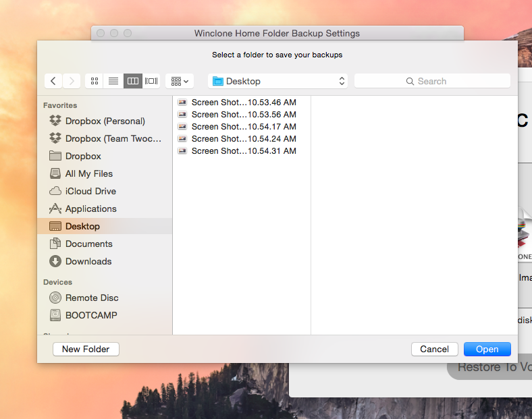The height and width of the screenshot is (419, 532).
Task: Click the Desktop folder icon in location popup
Action: (218, 81)
